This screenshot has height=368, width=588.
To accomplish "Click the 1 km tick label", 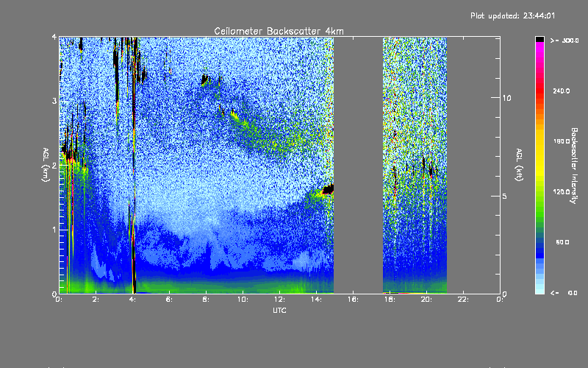I will point(54,230).
